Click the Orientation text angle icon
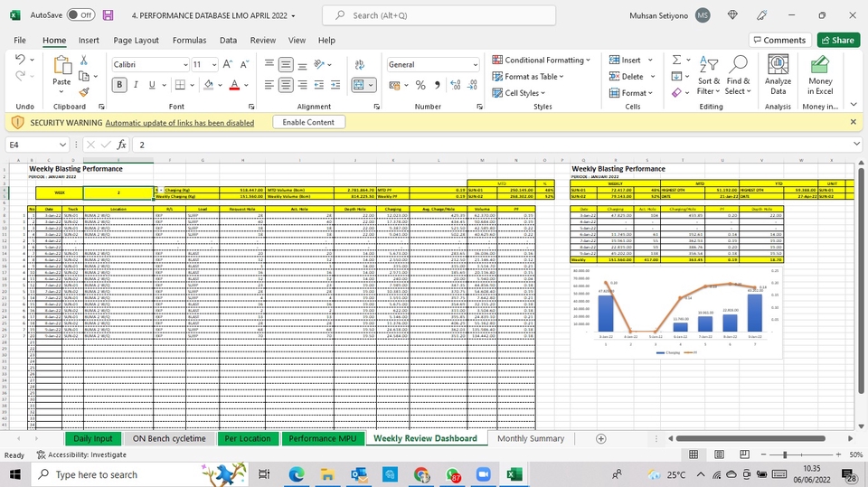 [319, 65]
